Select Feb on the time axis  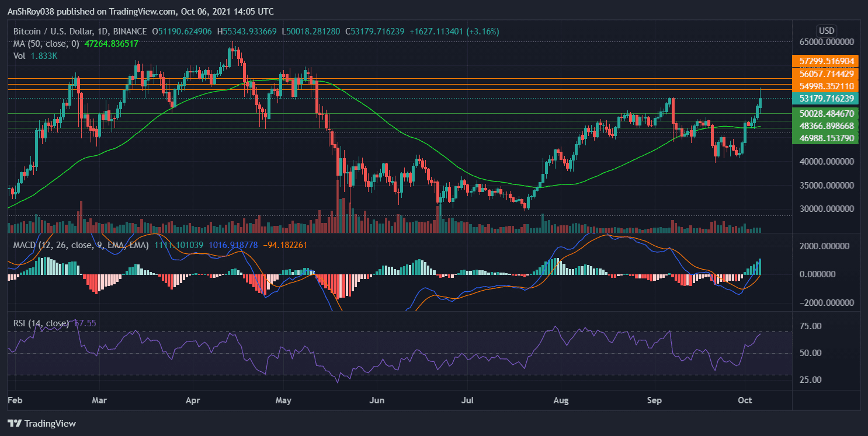point(15,400)
